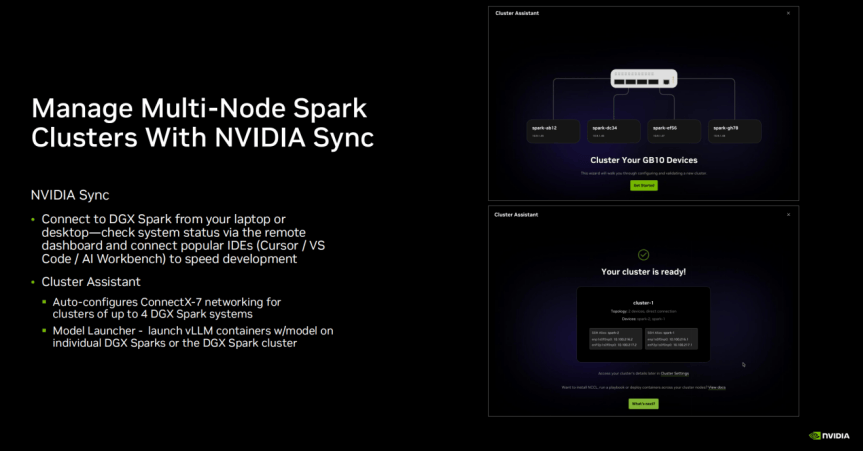Select the spark-gh78 device card

[x=735, y=131]
